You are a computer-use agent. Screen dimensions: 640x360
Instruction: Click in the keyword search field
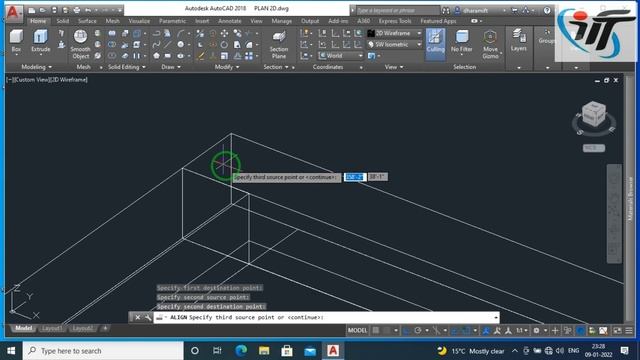(x=398, y=11)
